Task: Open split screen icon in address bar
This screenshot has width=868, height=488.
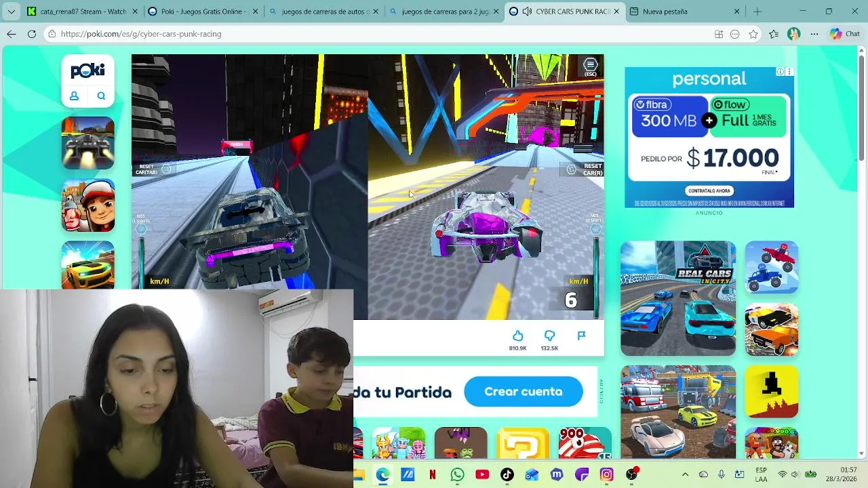Action: [x=719, y=34]
